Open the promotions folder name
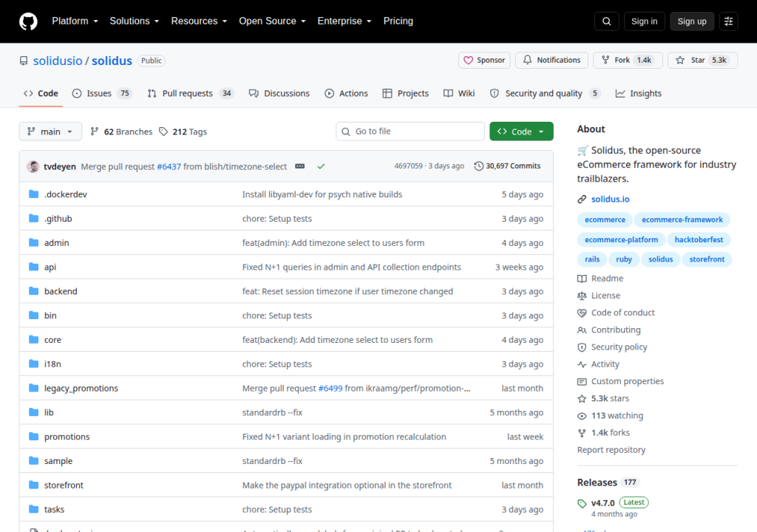 pyautogui.click(x=67, y=437)
